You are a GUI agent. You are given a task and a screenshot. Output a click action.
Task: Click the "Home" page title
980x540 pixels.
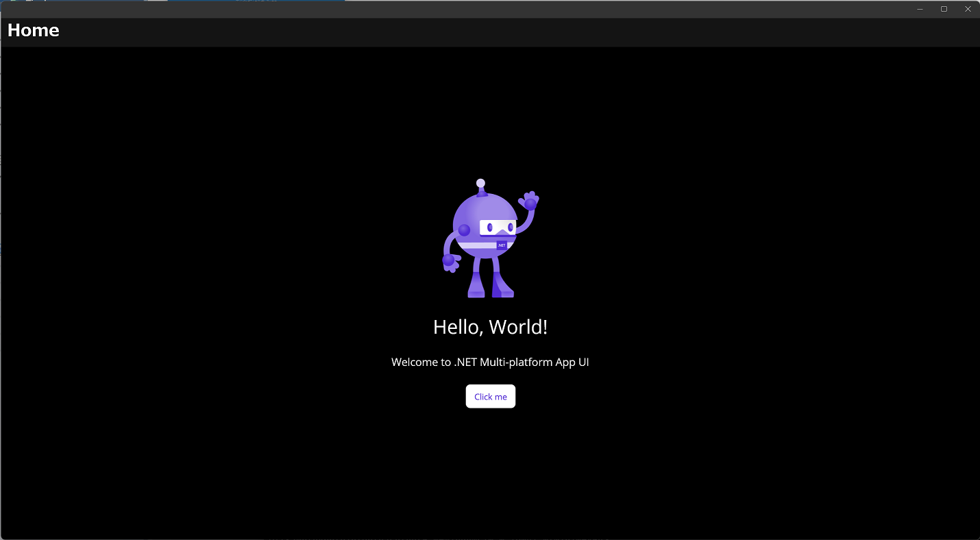click(34, 30)
